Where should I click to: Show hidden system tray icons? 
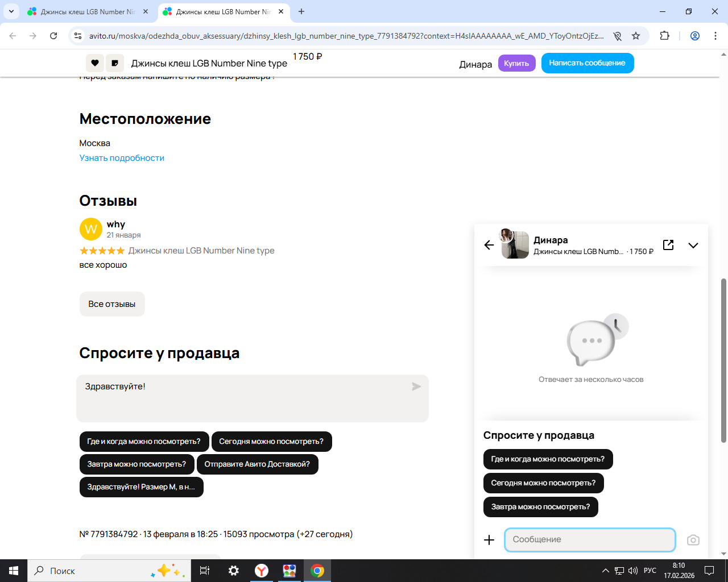606,571
